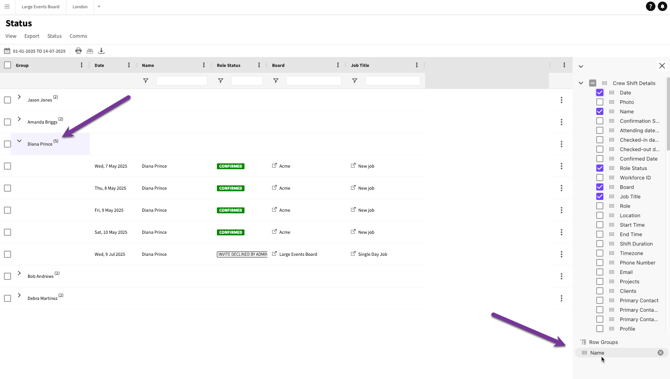Click the download icon in toolbar
Viewport: 670px width, 379px height.
point(101,51)
